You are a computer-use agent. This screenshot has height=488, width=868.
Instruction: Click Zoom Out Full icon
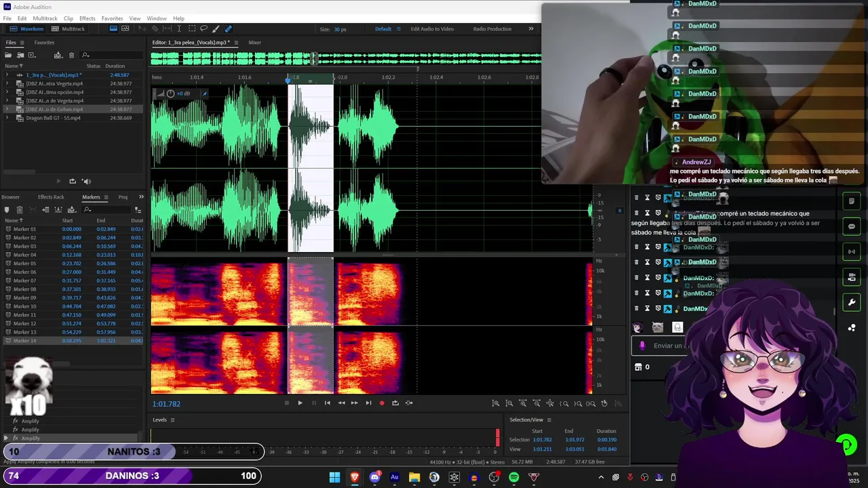point(551,403)
